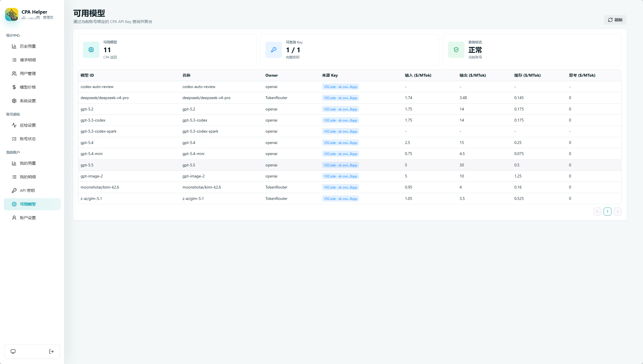The height and width of the screenshot is (364, 643).
Task: Click model ID moonshotai/kimi-k2.6
Action: click(100, 187)
